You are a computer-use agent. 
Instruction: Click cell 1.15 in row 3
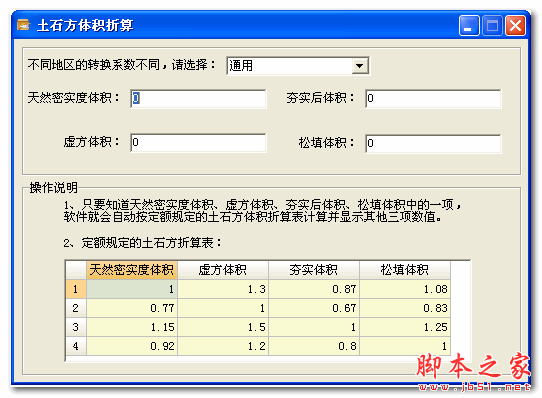pyautogui.click(x=132, y=327)
